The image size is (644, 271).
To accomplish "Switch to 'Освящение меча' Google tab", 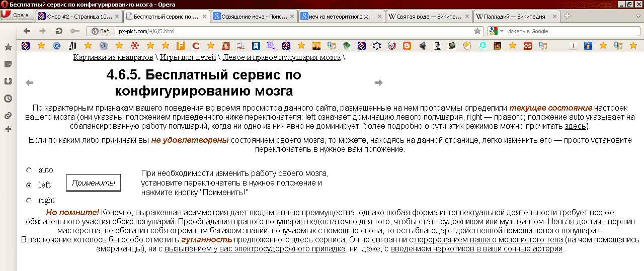I will tap(254, 16).
